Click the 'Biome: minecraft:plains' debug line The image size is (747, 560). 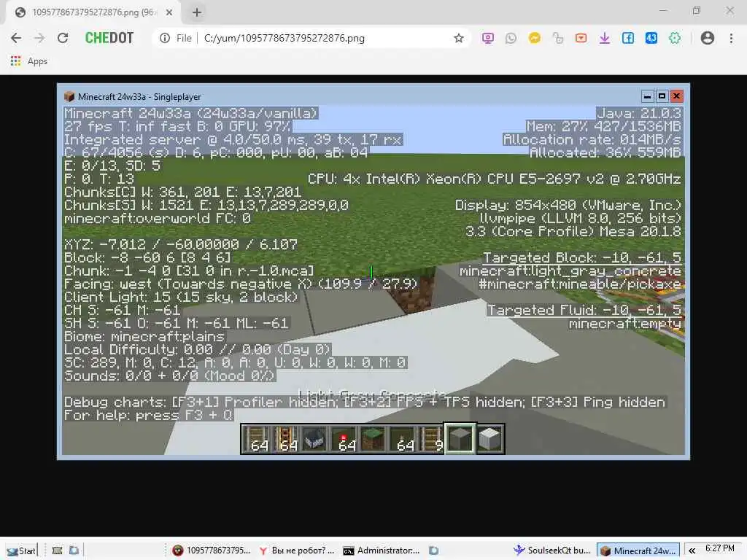point(144,337)
